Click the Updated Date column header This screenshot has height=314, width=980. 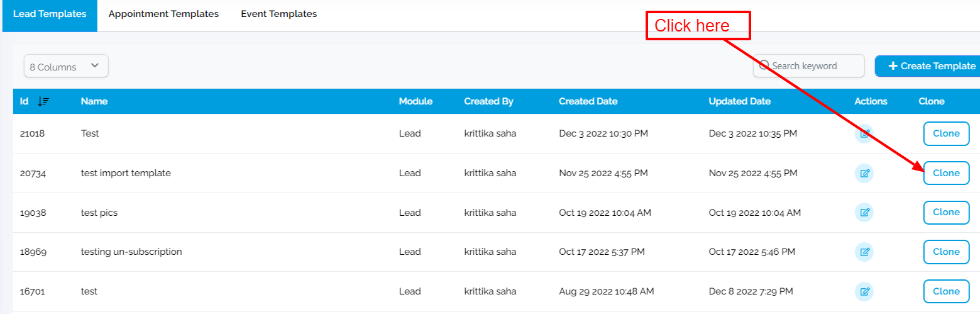click(x=739, y=101)
